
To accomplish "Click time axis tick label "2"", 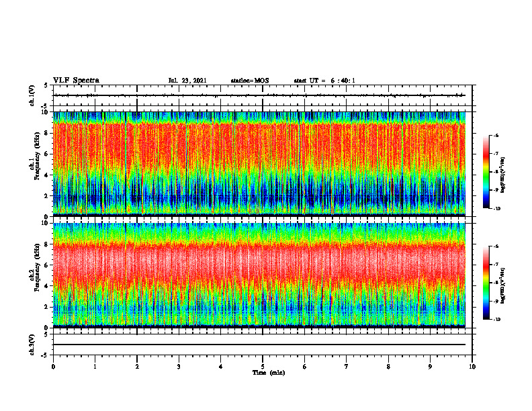I will (137, 367).
